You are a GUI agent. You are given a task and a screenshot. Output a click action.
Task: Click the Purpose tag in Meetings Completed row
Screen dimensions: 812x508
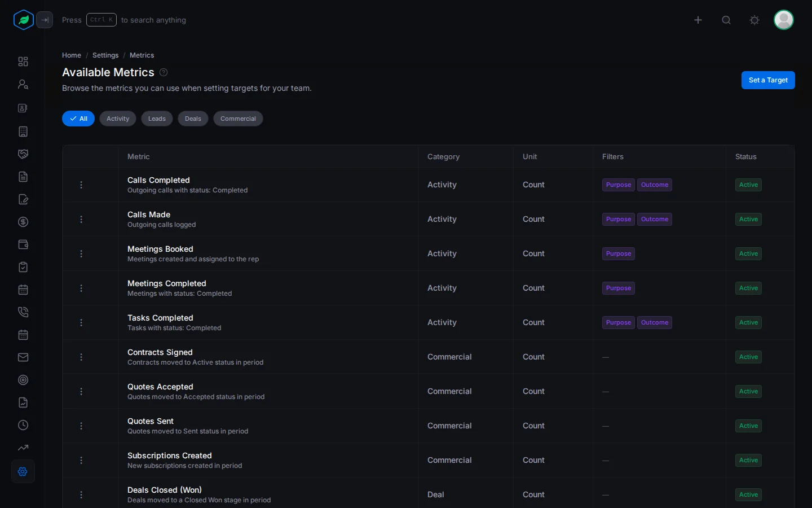pos(619,288)
